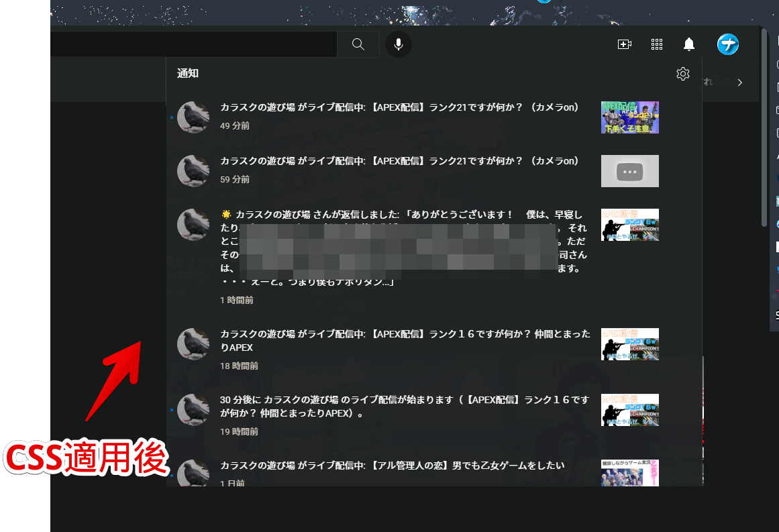
Task: Open the YouTube apps grid icon
Action: [657, 44]
